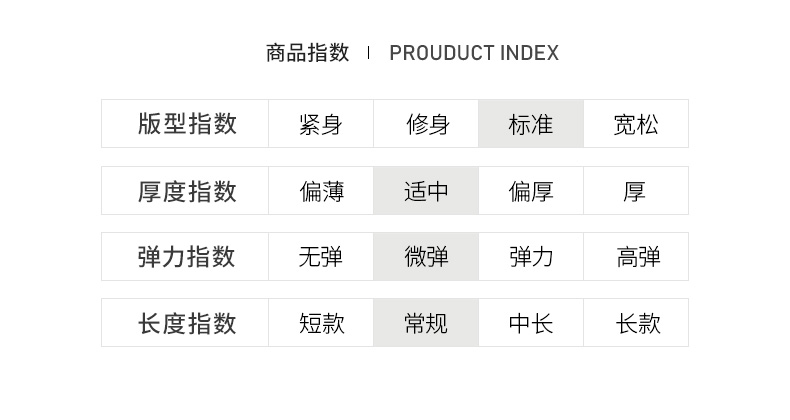Choose the 高弹 elasticity option
The height and width of the screenshot is (420, 790).
[636, 257]
